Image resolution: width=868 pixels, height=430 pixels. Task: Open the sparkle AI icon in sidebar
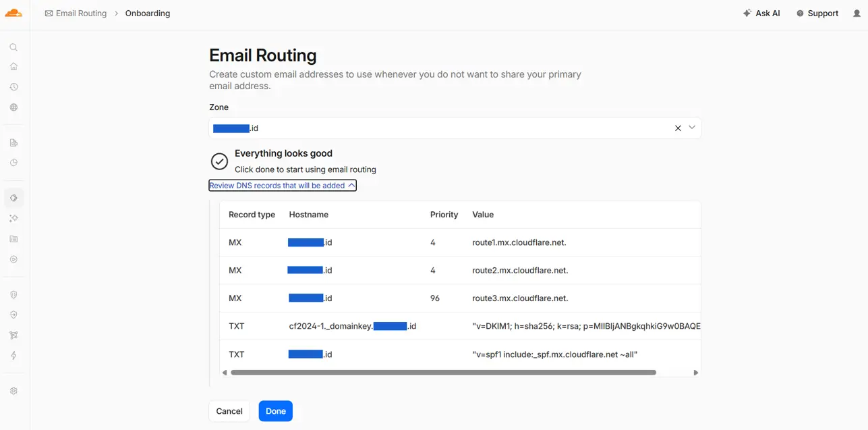coord(13,219)
